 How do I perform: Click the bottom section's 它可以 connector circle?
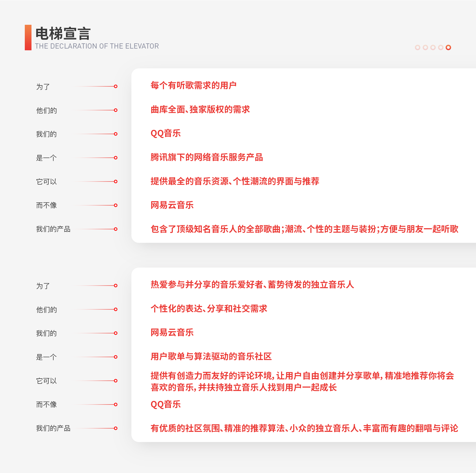point(116,381)
